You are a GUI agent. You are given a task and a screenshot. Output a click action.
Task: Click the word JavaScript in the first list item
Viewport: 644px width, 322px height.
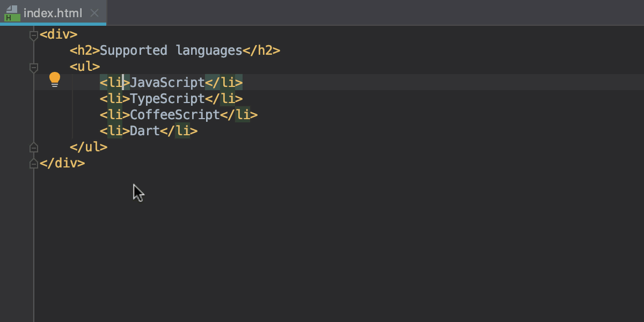pos(167,83)
